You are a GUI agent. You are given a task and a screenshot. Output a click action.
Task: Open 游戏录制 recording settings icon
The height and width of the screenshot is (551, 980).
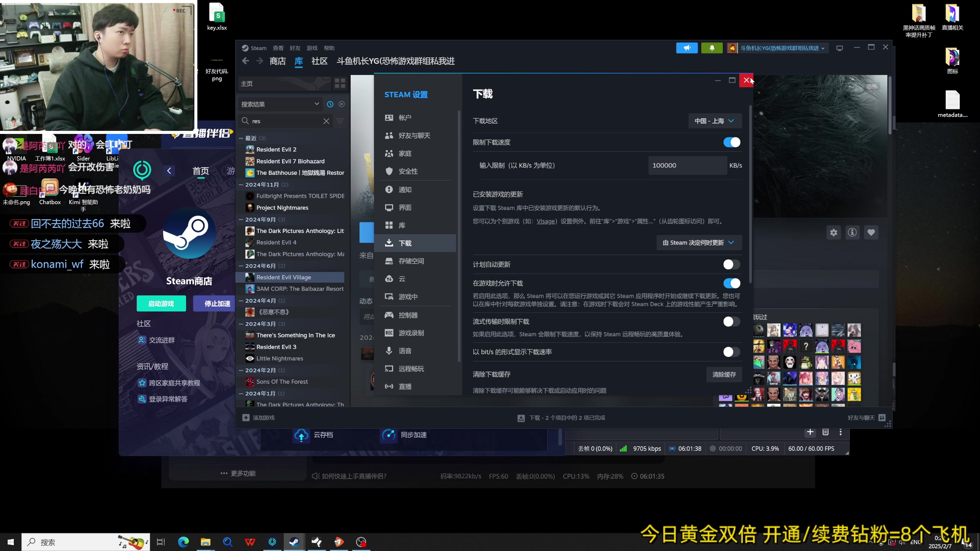pyautogui.click(x=389, y=333)
